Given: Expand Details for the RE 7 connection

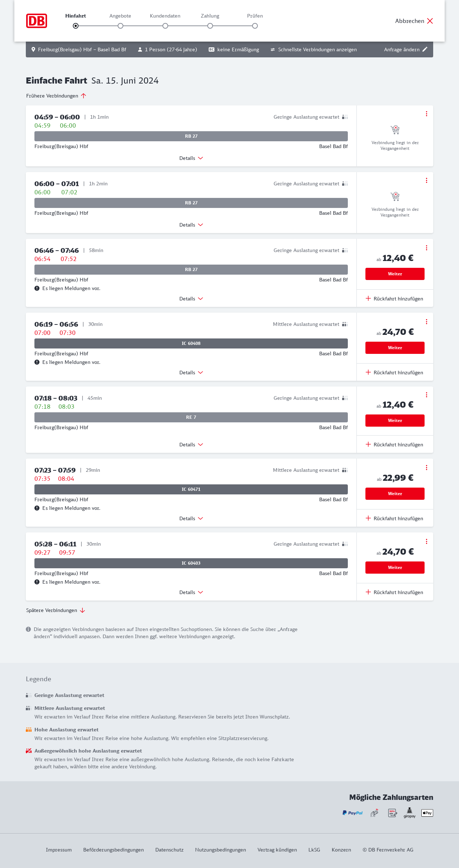Looking at the screenshot, I should [x=191, y=445].
